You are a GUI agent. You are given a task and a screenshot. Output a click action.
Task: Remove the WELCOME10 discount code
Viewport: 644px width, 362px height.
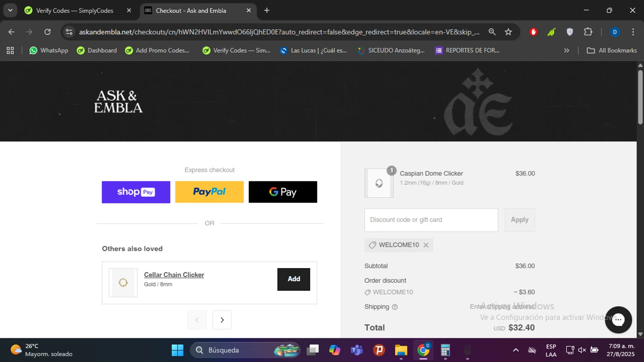tap(426, 245)
